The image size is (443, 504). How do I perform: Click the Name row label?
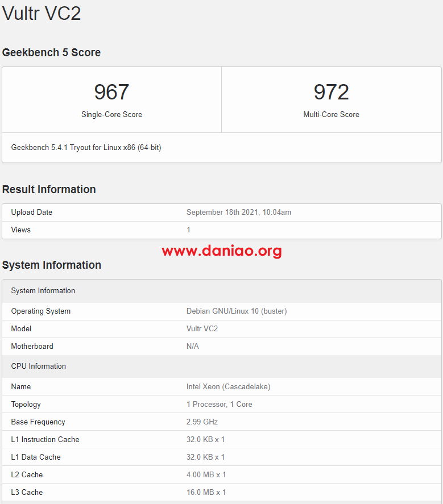click(x=21, y=387)
